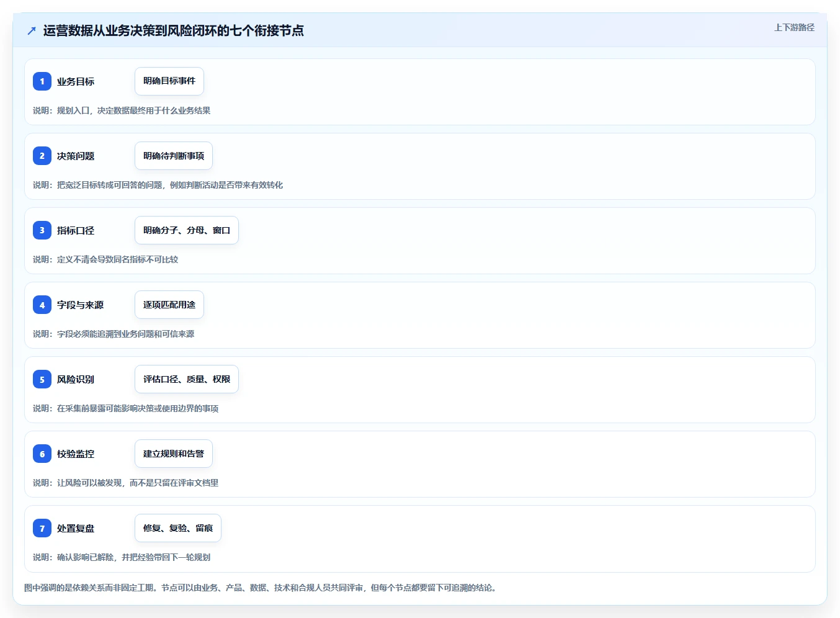The image size is (840, 618).
Task: Click the 指标口径 node title
Action: coord(76,230)
